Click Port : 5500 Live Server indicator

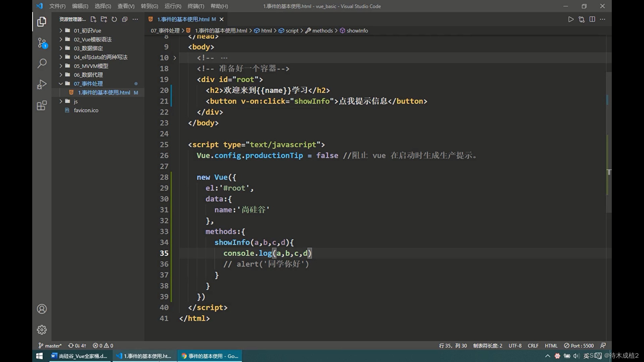tap(579, 346)
